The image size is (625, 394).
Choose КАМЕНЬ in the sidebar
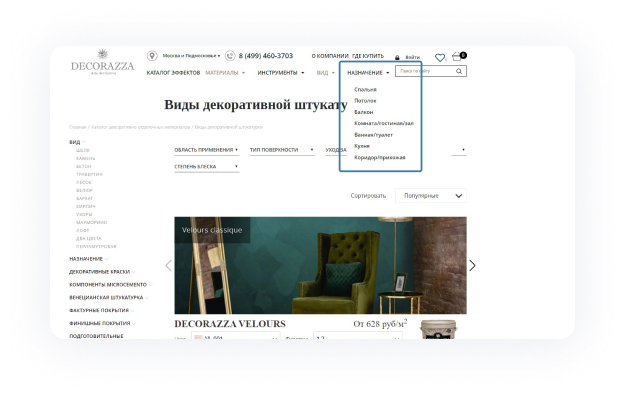[86, 158]
